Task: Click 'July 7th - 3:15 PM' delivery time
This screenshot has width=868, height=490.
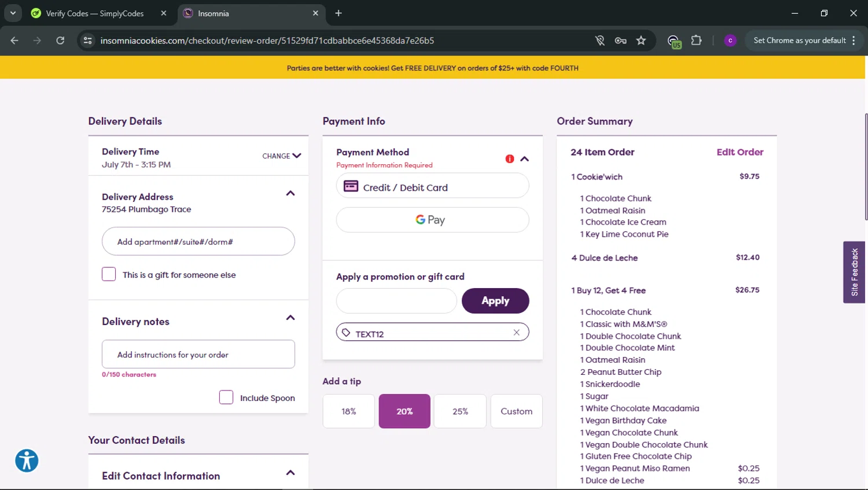Action: [x=136, y=165]
